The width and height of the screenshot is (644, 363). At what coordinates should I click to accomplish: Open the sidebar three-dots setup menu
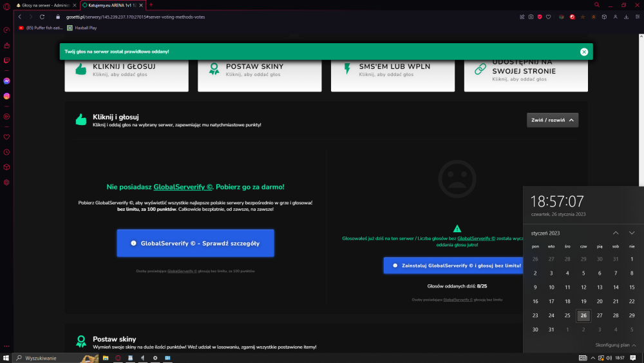6,346
